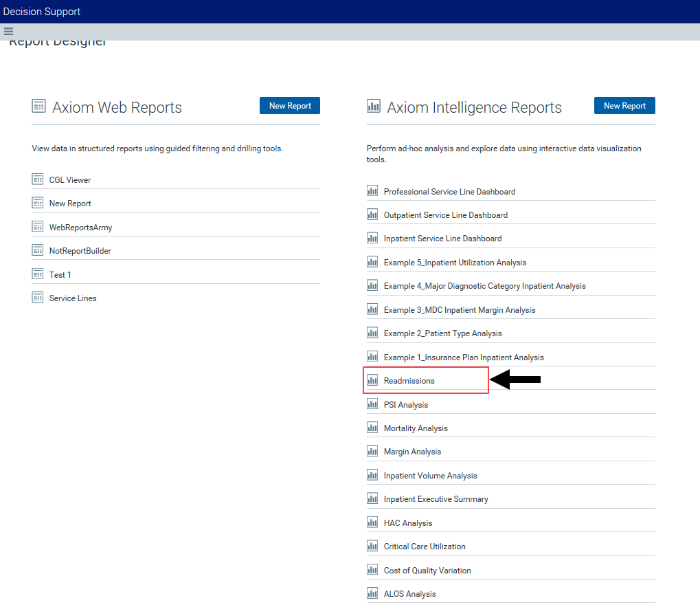Open the Inpatient Executive Summary report
The image size is (700, 605).
436,499
